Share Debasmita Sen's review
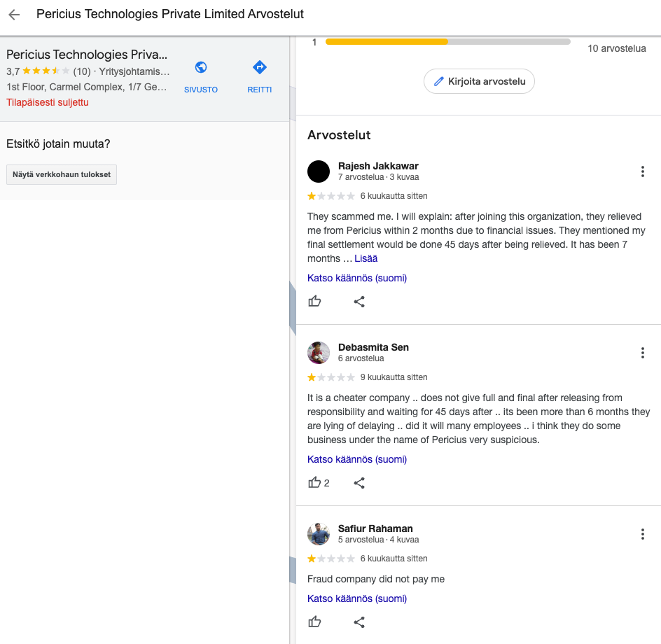The width and height of the screenshot is (661, 644). click(x=359, y=482)
